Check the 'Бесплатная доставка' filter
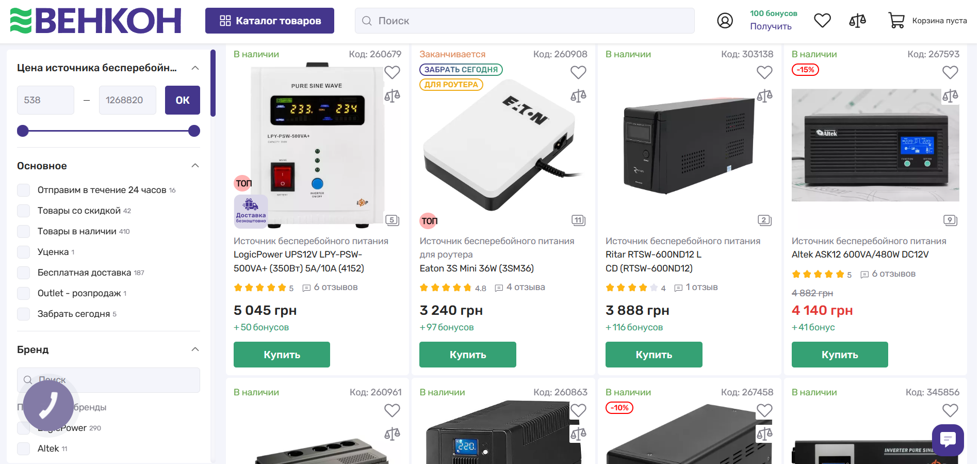This screenshot has width=980, height=464. coord(24,273)
